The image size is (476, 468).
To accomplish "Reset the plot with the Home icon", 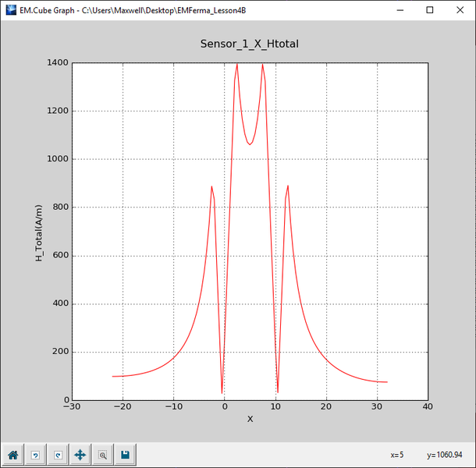I will pos(13,454).
